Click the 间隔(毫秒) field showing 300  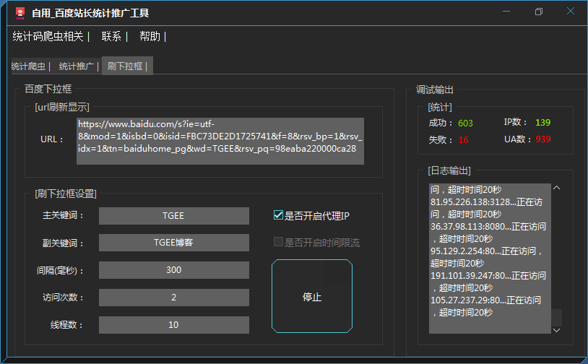coord(173,270)
